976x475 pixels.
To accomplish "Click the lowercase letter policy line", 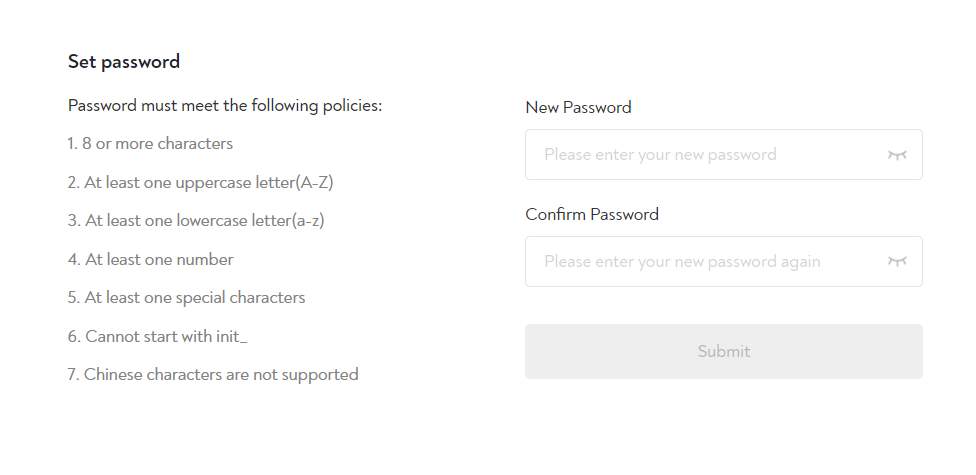I will [196, 221].
